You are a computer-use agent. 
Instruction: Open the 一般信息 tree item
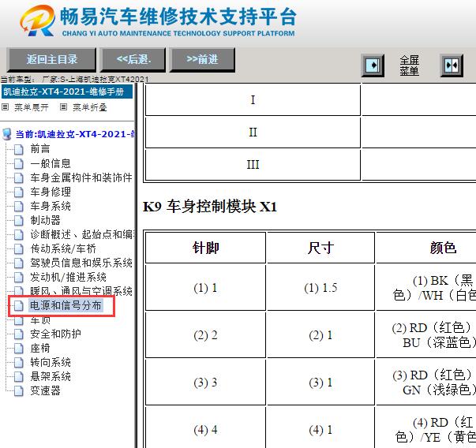coord(51,163)
